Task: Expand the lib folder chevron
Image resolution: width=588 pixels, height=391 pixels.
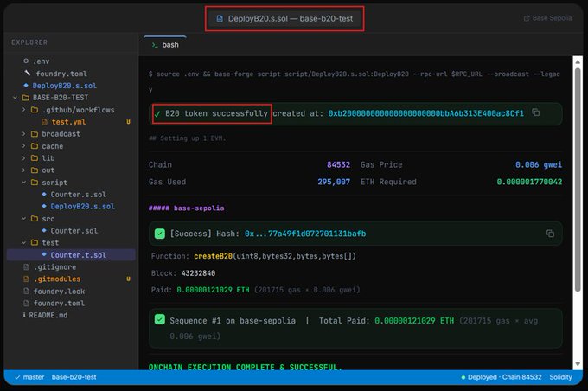Action: tap(23, 158)
